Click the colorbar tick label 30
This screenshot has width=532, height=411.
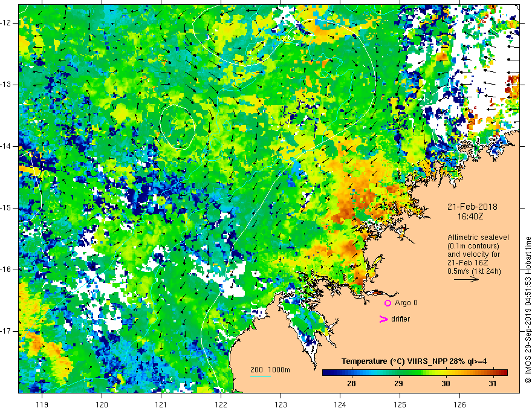click(446, 384)
